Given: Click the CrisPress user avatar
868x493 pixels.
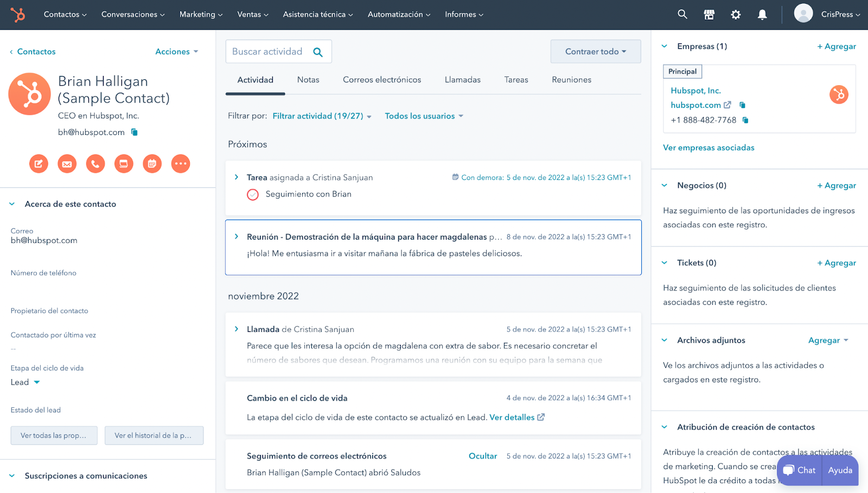Looking at the screenshot, I should (x=803, y=14).
